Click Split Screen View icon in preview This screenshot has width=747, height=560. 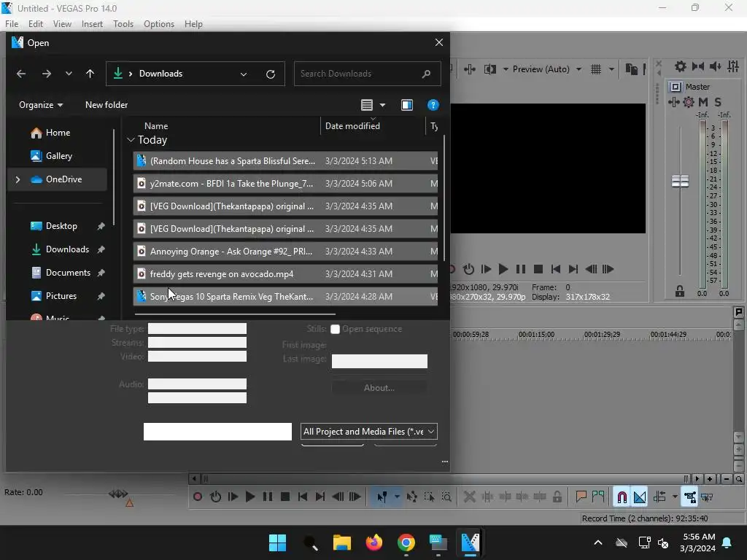coord(489,69)
